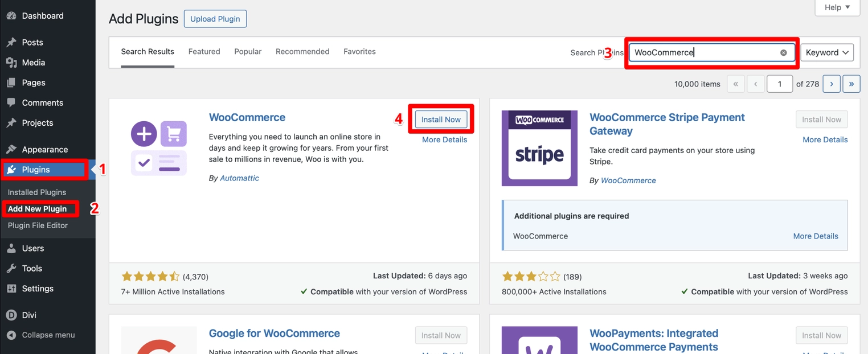Viewport: 868px width, 354px height.
Task: Click the current page number field
Action: pyautogui.click(x=779, y=84)
